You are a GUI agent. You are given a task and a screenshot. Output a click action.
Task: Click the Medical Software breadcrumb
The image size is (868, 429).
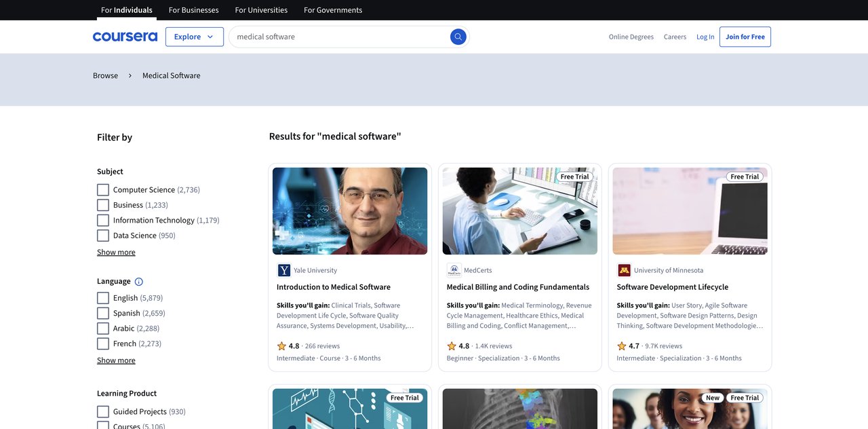(x=172, y=75)
